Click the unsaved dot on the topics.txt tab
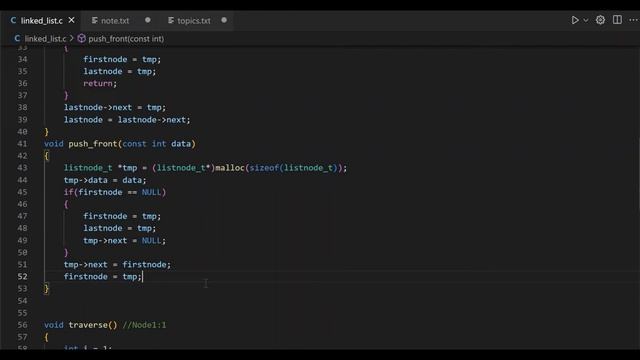 224,20
